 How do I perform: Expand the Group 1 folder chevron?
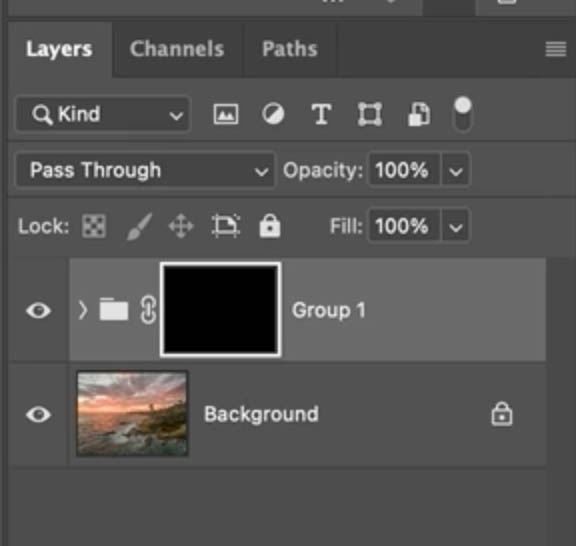83,310
